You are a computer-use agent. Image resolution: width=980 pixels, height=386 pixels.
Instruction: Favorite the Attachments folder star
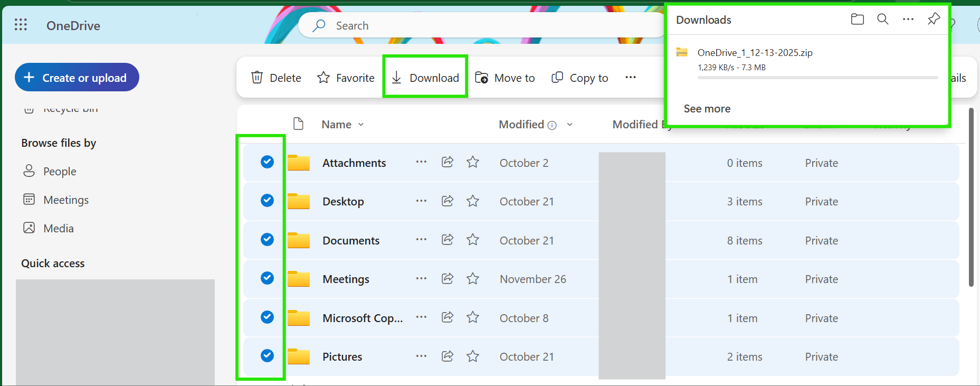pyautogui.click(x=473, y=162)
